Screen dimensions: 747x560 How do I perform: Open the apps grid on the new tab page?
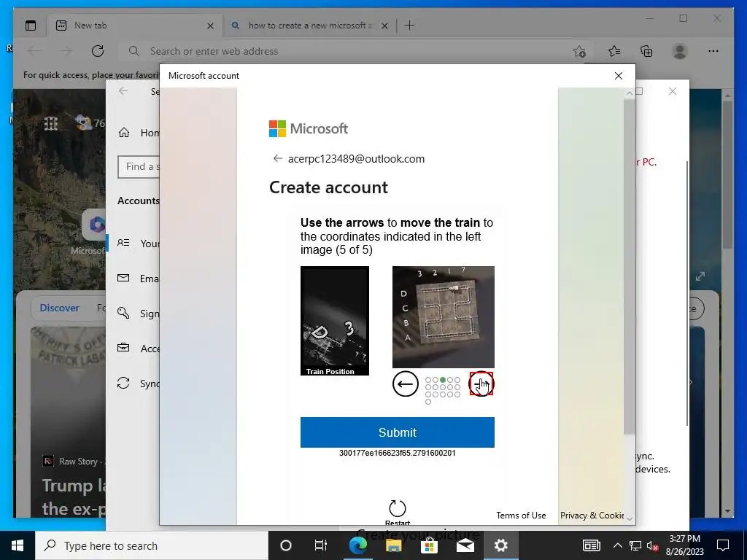(x=51, y=123)
